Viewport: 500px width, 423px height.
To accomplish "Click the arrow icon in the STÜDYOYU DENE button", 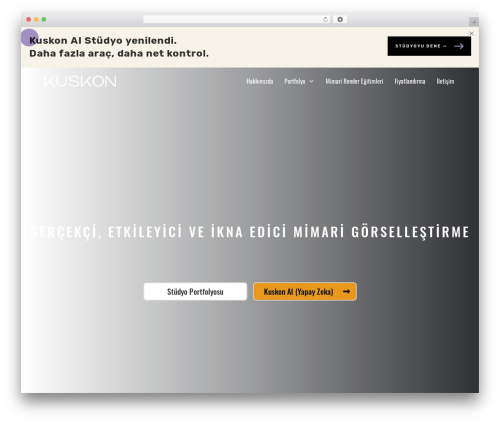I will 459,46.
